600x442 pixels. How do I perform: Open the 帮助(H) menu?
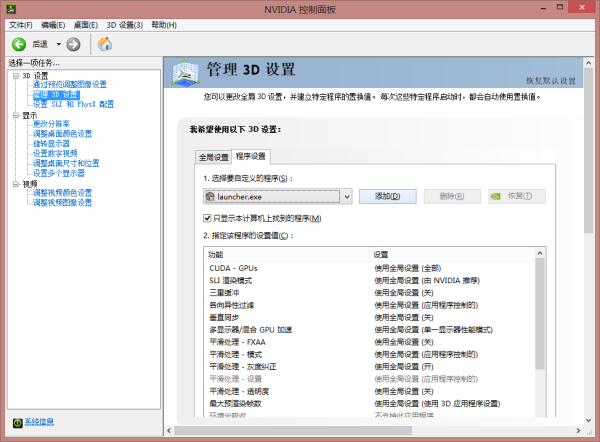click(x=164, y=25)
